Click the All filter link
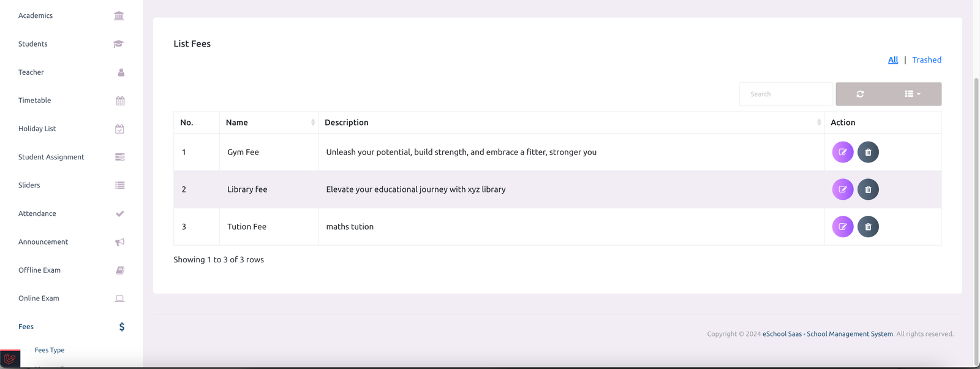Screen dimensions: 980x369 [x=893, y=60]
